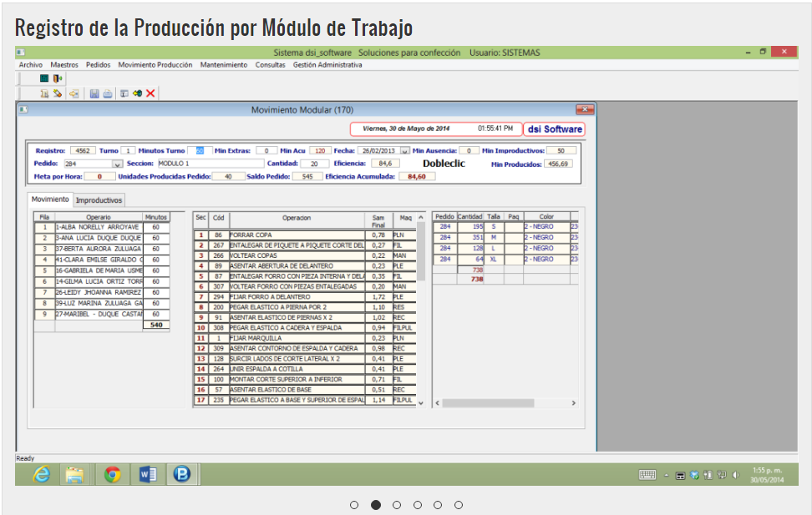The height and width of the screenshot is (515, 812).
Task: Go to fourth carousel slide dot
Action: pos(418,505)
